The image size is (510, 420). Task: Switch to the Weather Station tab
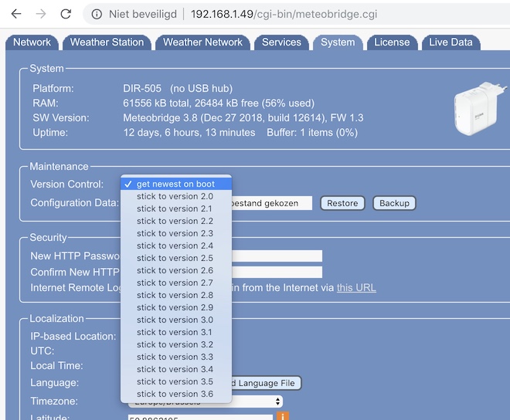click(107, 42)
